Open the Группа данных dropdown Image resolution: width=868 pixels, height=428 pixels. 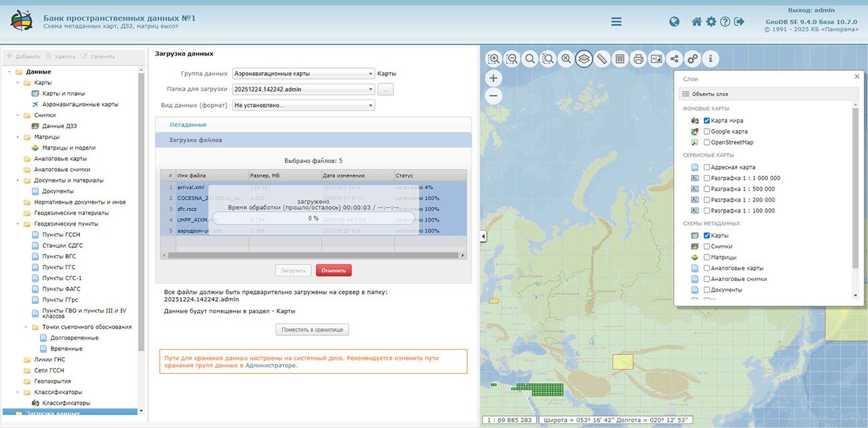click(x=303, y=74)
